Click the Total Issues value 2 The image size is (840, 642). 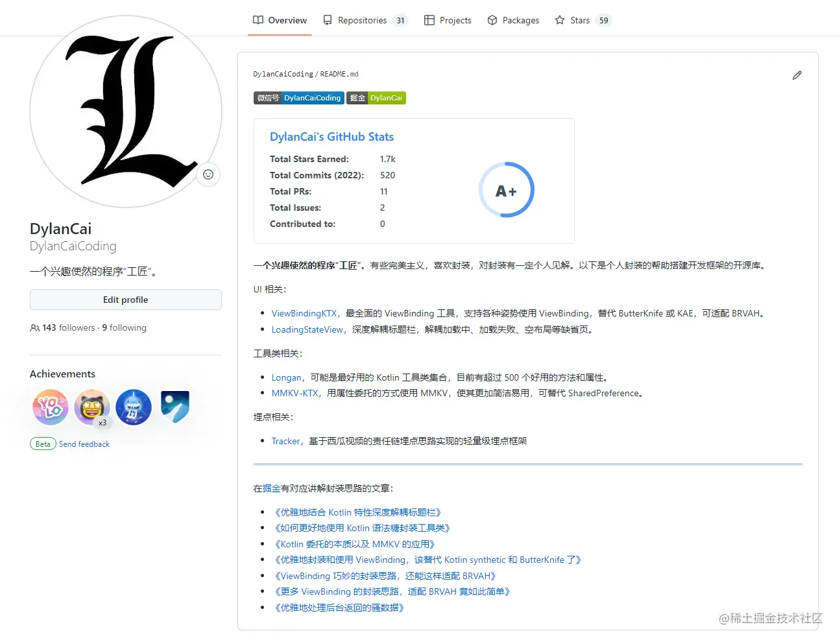pyautogui.click(x=383, y=208)
